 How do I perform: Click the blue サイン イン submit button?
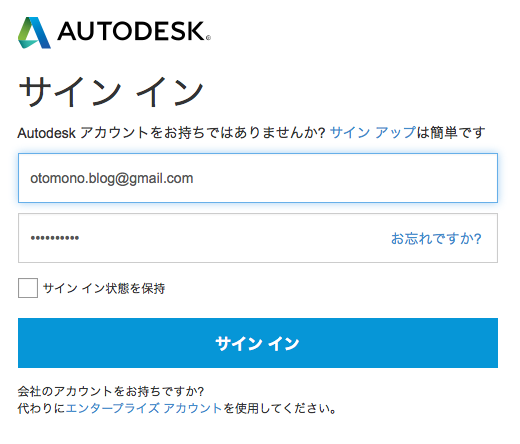pos(258,343)
